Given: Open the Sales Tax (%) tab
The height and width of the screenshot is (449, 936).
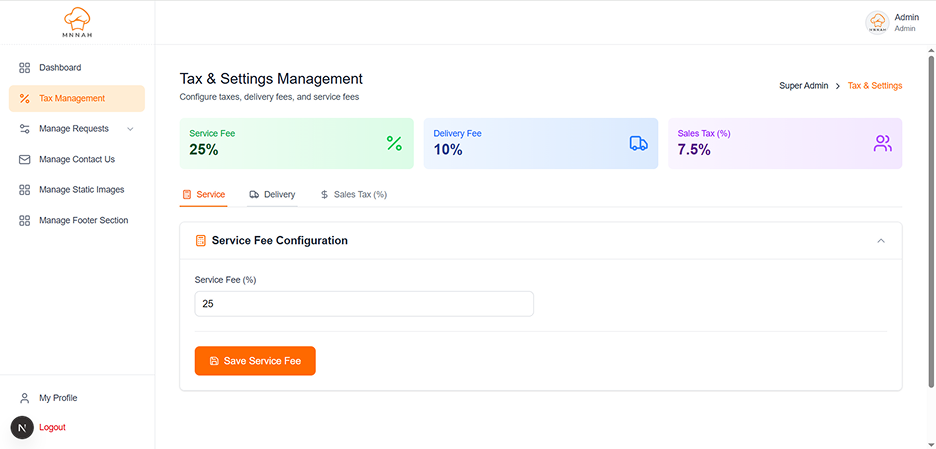Looking at the screenshot, I should (x=353, y=194).
